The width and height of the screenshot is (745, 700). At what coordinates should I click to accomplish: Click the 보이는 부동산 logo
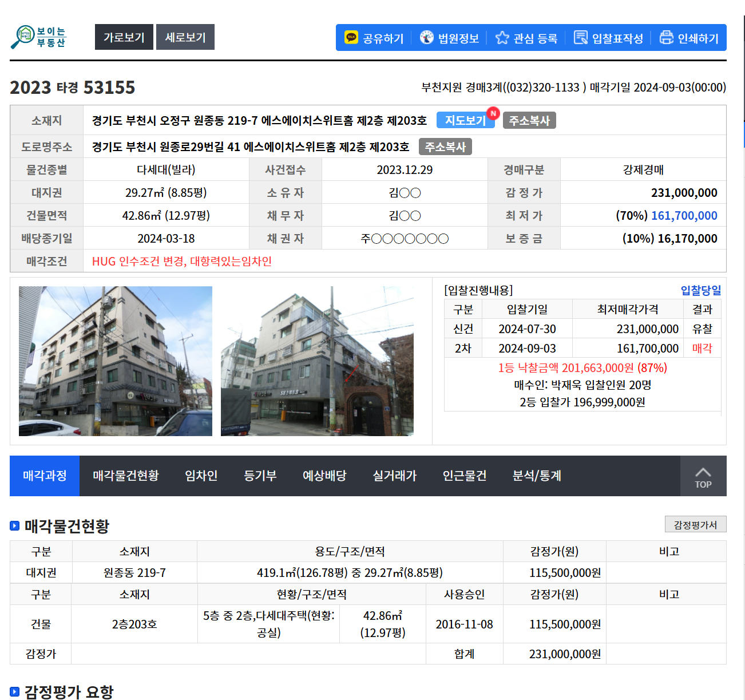point(38,37)
